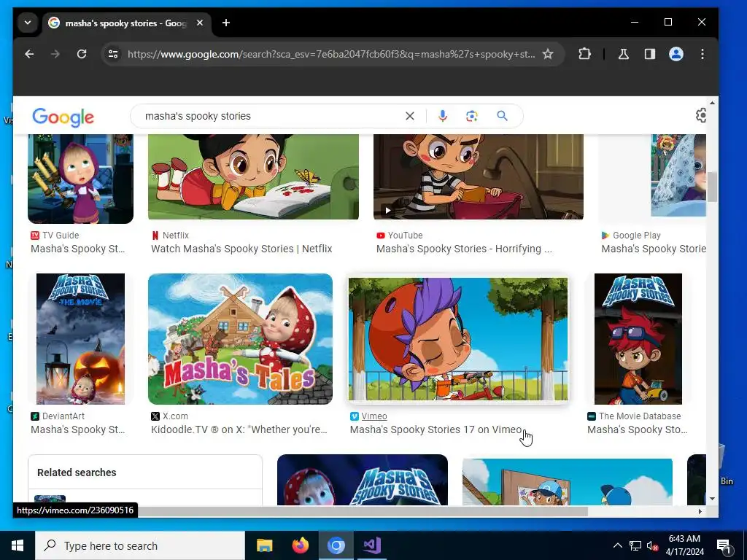747x560 pixels.
Task: Open the Extensions puzzle icon
Action: [584, 54]
